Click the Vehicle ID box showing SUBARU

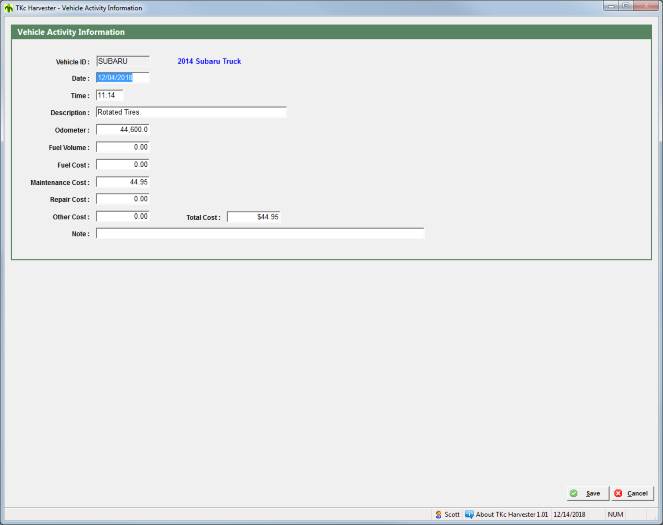[x=122, y=61]
